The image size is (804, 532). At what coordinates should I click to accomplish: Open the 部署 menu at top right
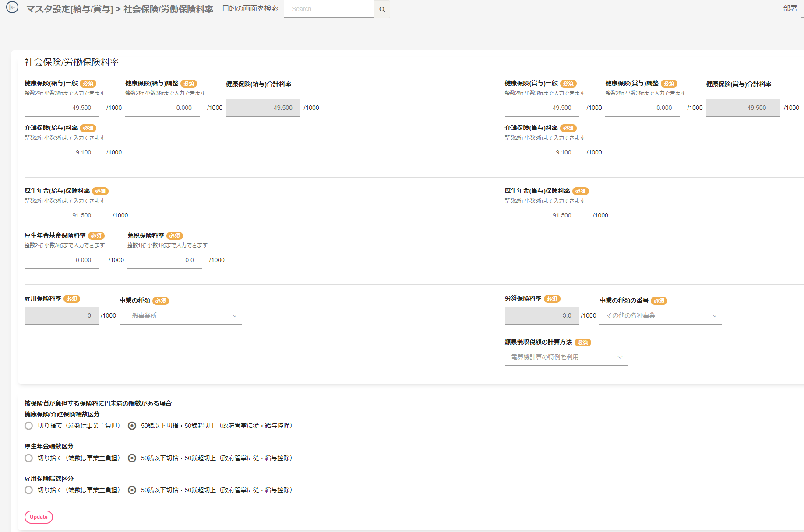[x=790, y=8]
